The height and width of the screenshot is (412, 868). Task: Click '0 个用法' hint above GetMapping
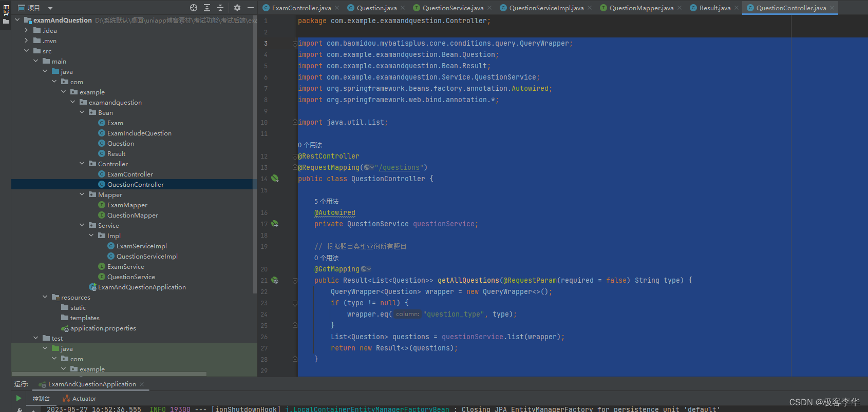coord(327,258)
